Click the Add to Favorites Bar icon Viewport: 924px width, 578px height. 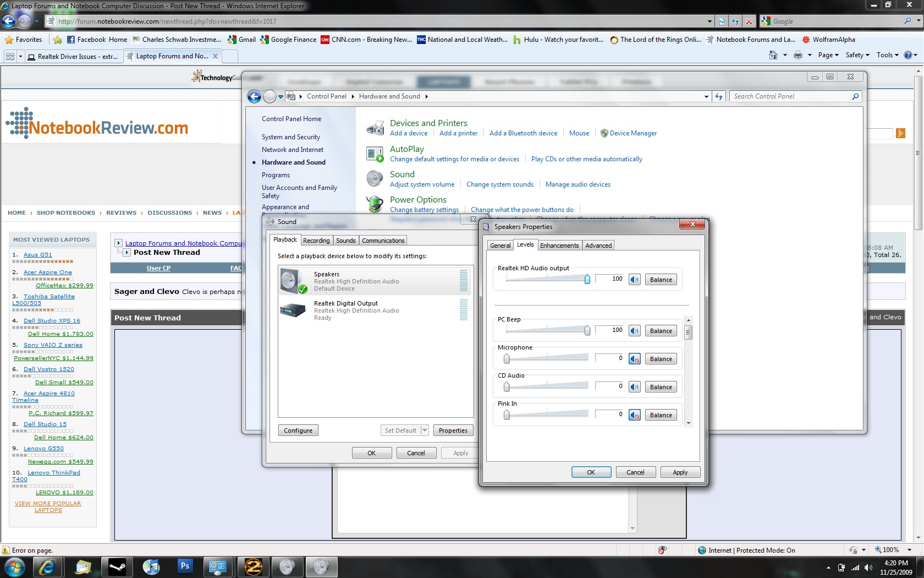58,40
